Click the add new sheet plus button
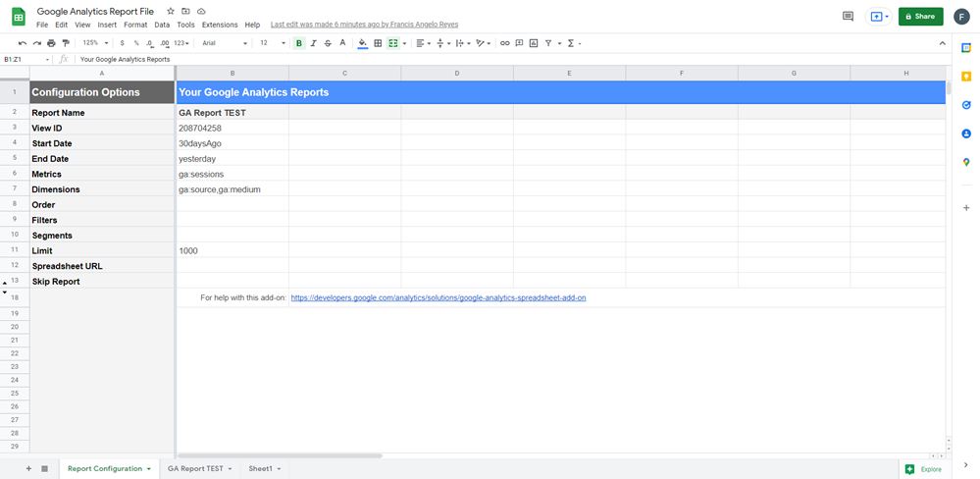Viewport: 980px width, 479px height. [28, 468]
